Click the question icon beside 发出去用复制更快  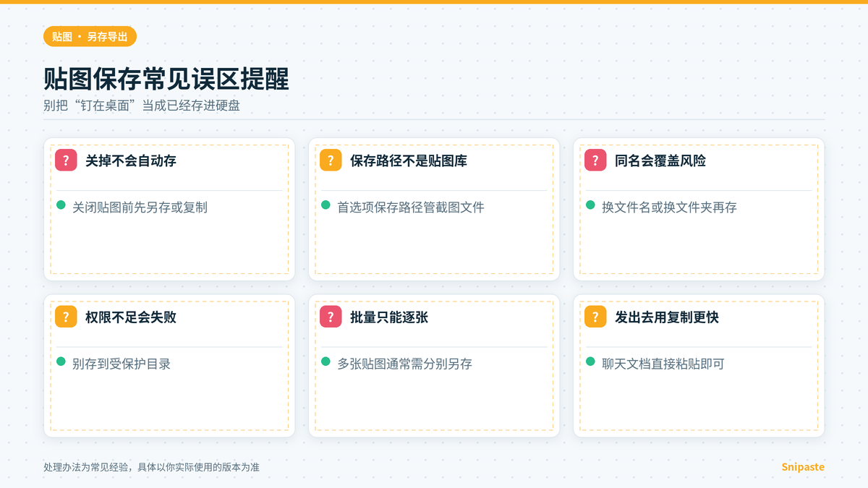coord(595,317)
